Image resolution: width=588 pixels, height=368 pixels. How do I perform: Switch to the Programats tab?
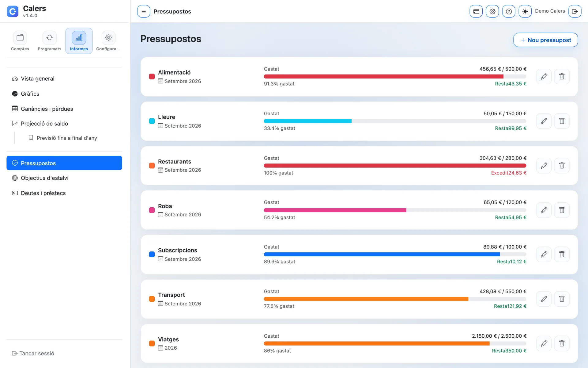(50, 41)
